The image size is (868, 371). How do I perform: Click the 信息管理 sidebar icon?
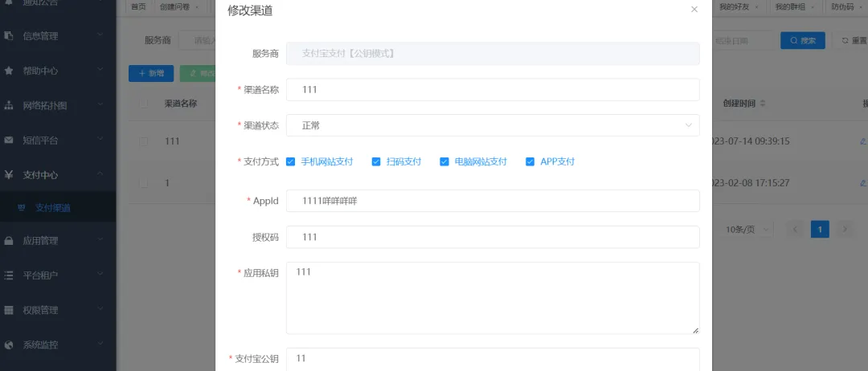tap(9, 36)
